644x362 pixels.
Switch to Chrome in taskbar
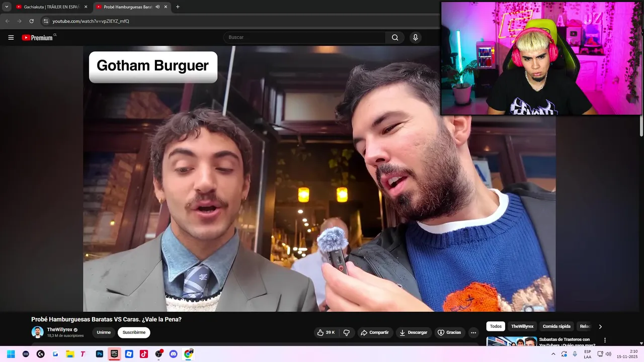pos(188,354)
